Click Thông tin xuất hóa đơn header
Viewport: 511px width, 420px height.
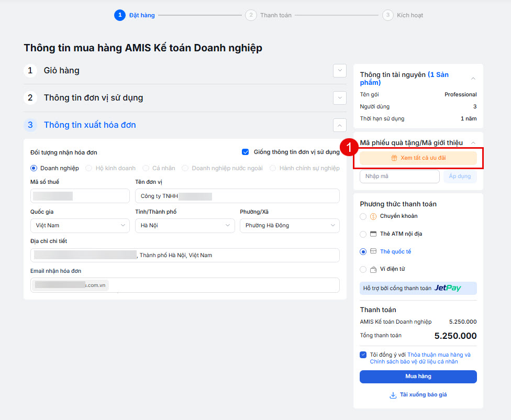click(x=90, y=125)
